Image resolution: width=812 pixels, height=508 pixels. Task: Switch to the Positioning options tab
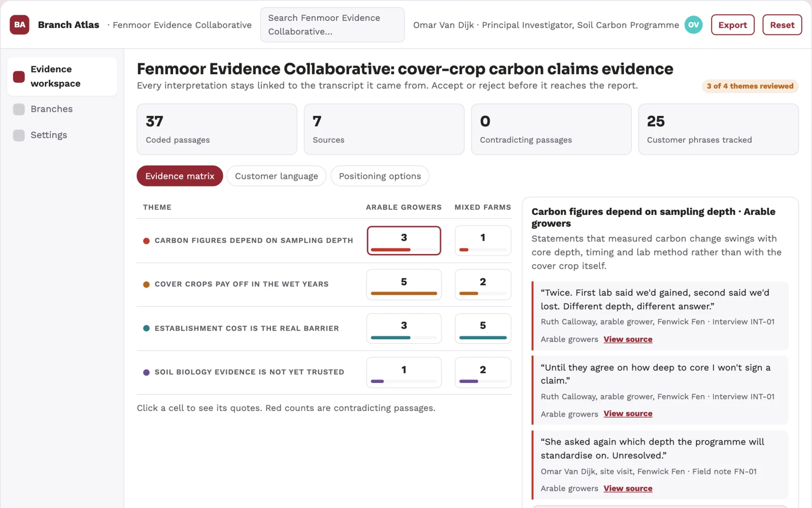click(x=380, y=176)
